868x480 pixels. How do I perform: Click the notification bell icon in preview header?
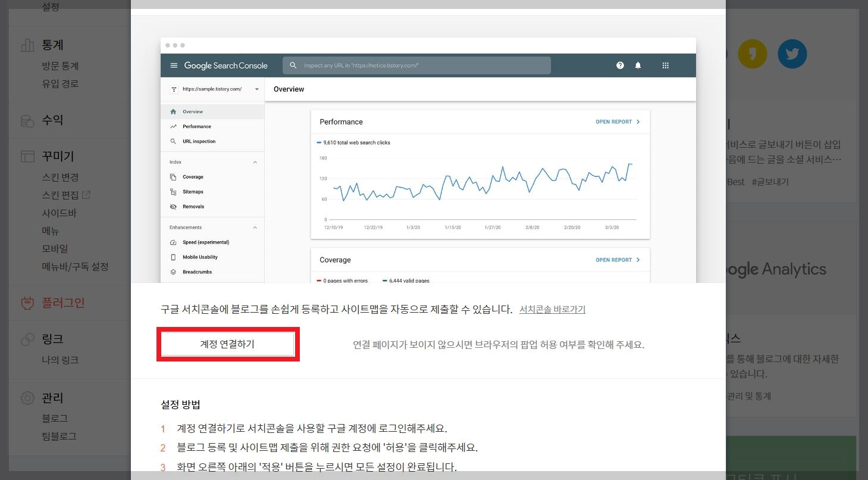point(638,66)
